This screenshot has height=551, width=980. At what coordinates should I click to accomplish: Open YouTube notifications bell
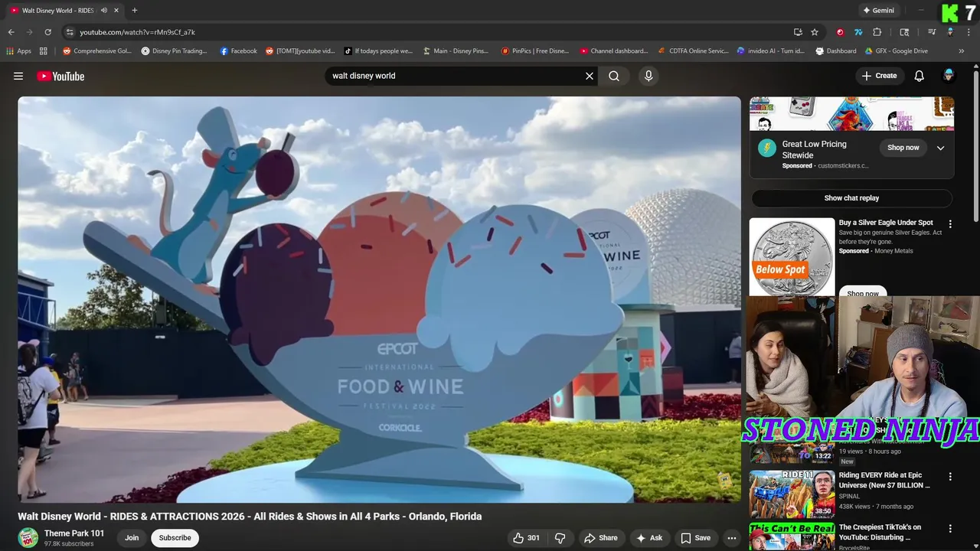(920, 76)
